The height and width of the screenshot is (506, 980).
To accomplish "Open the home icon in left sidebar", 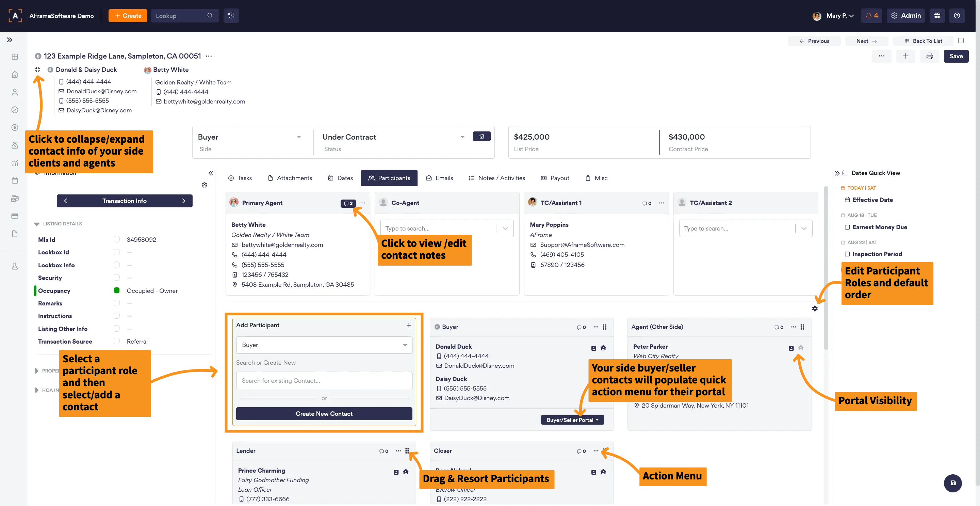I will pyautogui.click(x=15, y=74).
